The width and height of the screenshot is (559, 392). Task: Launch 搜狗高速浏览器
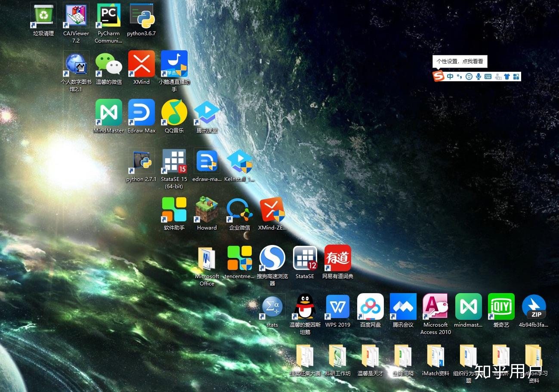point(272,258)
